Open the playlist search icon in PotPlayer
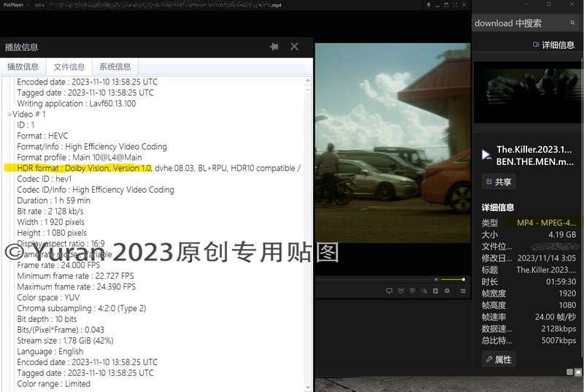Screen dimensions: 584x392 (424, 291)
